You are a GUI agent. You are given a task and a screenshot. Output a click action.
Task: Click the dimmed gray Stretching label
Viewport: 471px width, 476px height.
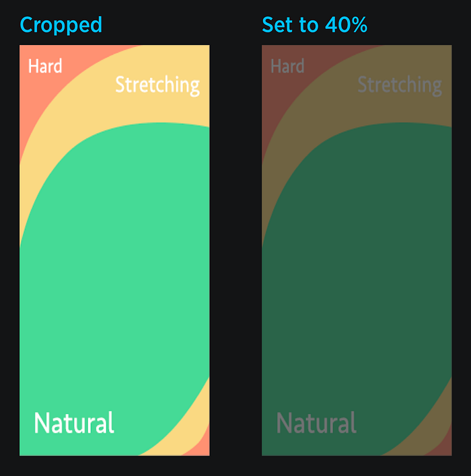pos(400,85)
